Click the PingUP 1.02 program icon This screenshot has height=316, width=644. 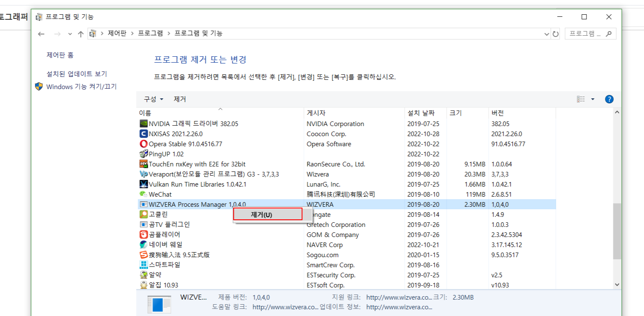click(x=144, y=154)
